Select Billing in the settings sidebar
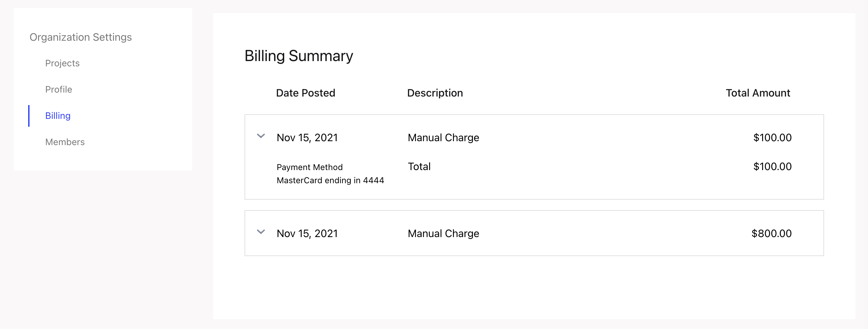 58,116
